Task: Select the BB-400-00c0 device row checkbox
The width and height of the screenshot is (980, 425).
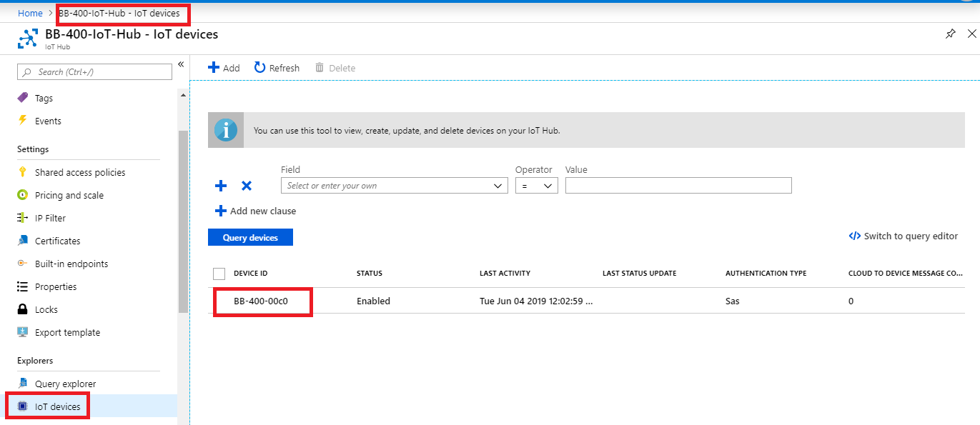Action: 221,301
